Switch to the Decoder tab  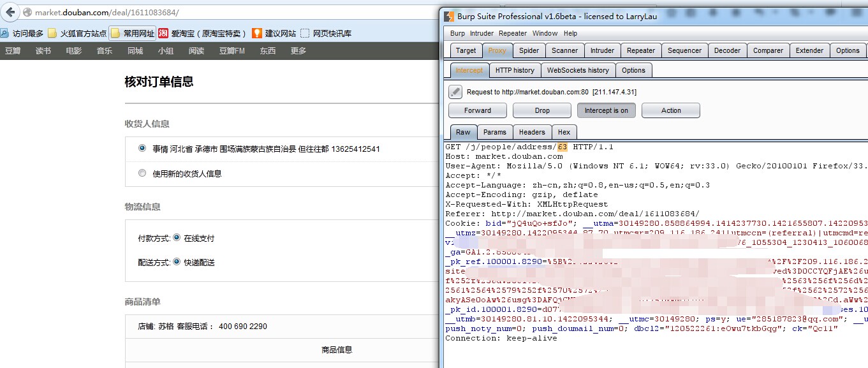(x=727, y=50)
